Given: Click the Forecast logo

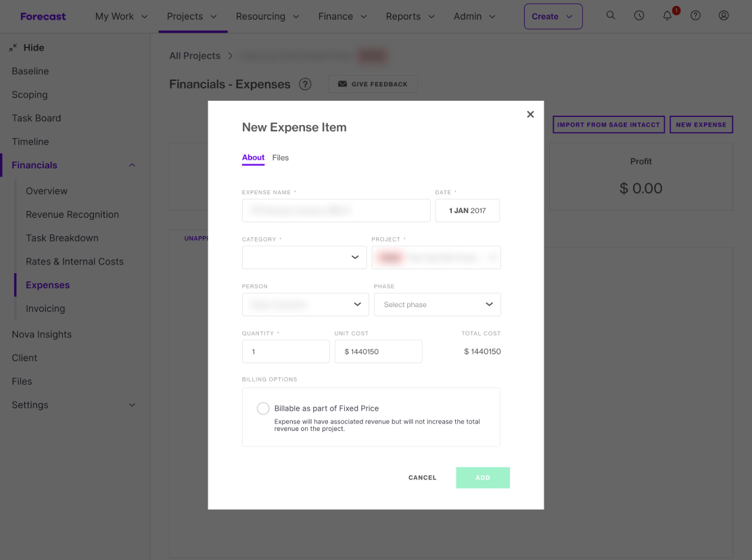Looking at the screenshot, I should click(x=43, y=16).
